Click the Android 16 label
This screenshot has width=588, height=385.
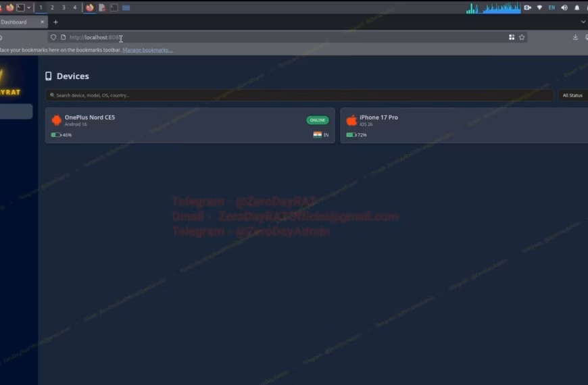[76, 124]
